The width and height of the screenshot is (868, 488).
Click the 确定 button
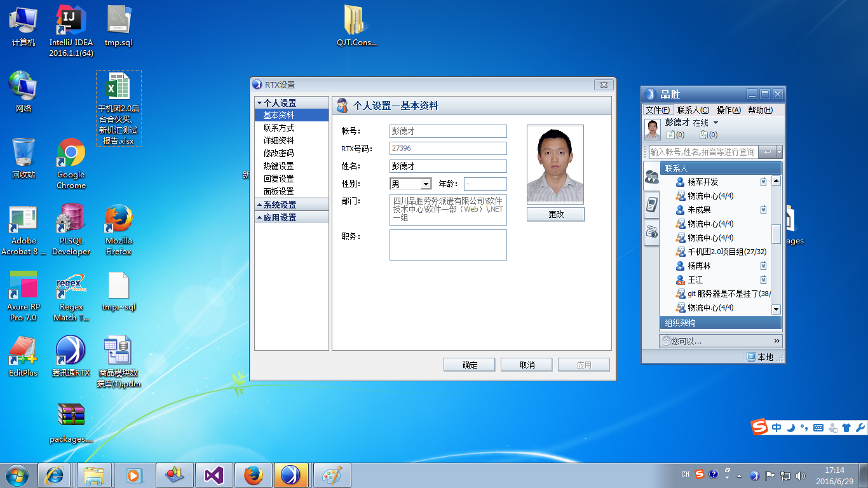[x=470, y=365]
